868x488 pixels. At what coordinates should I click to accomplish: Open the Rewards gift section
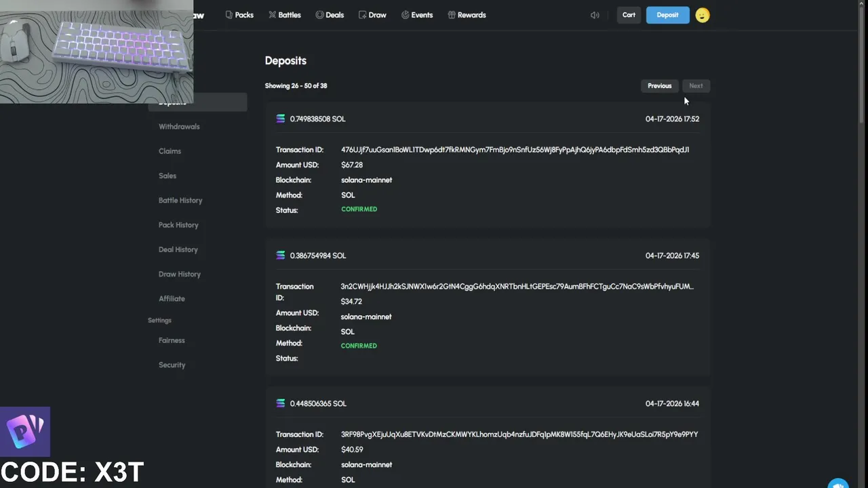[x=467, y=15]
